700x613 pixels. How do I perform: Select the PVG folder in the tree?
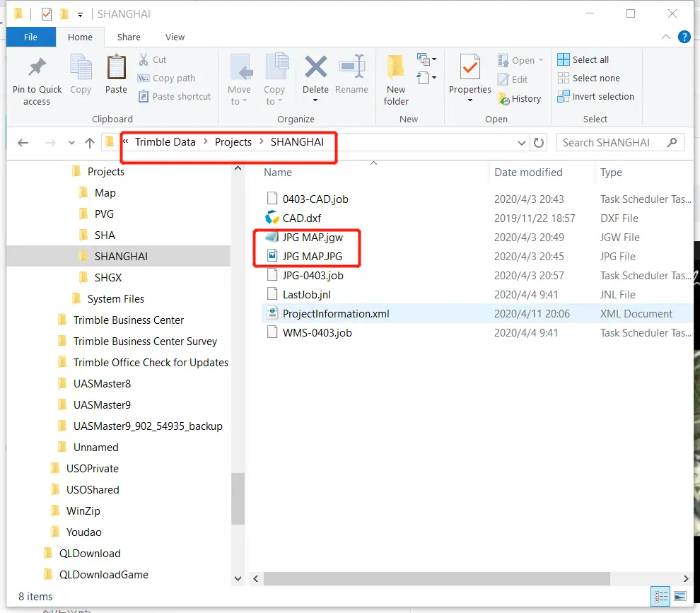[x=104, y=214]
